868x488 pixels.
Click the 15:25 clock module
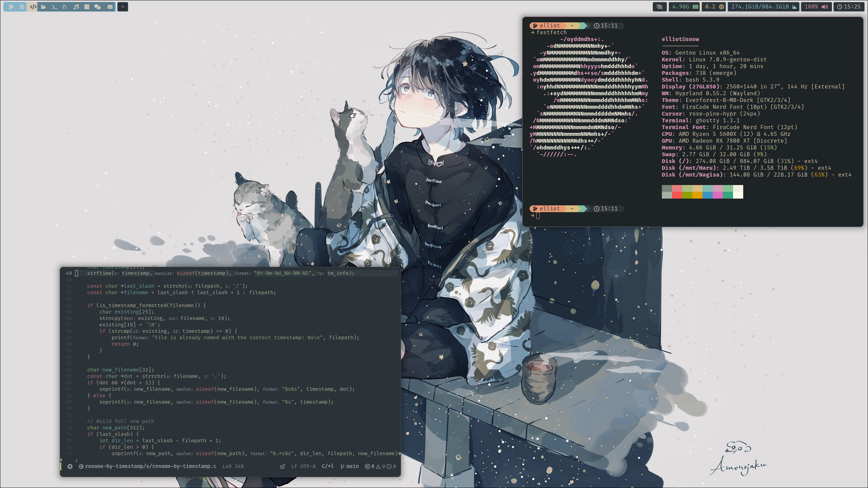tap(849, 7)
